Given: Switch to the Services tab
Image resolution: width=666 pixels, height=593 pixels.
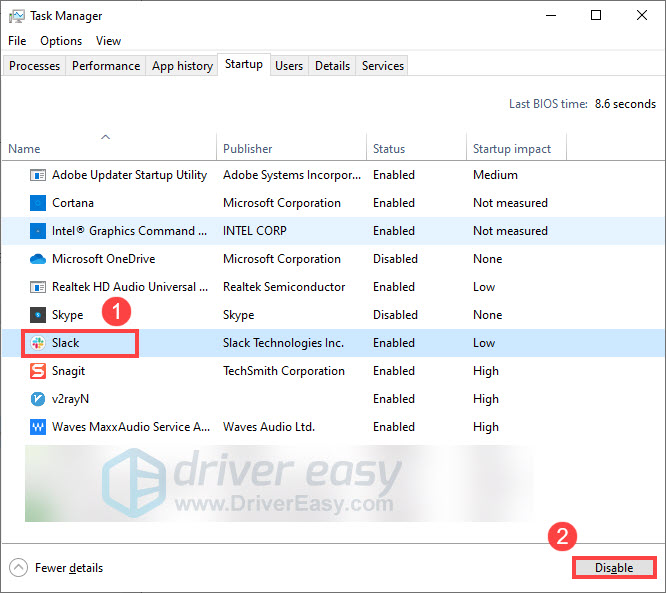Looking at the screenshot, I should [x=382, y=66].
